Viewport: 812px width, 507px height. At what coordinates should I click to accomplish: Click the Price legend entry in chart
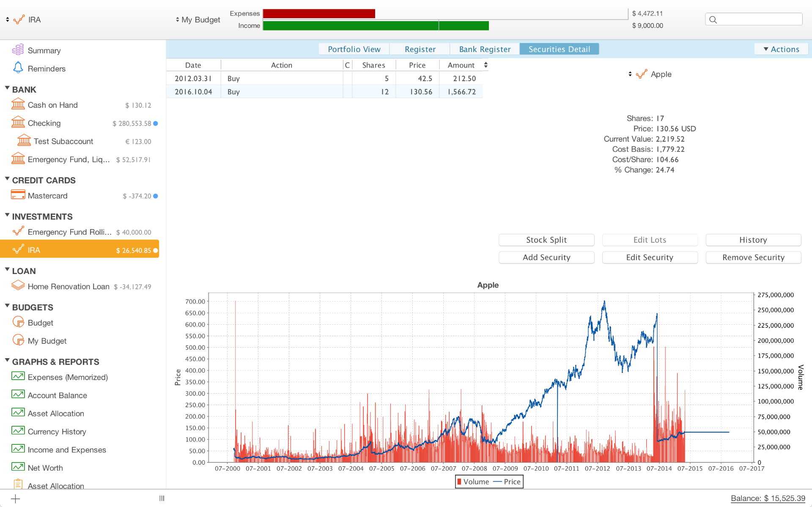(x=507, y=482)
